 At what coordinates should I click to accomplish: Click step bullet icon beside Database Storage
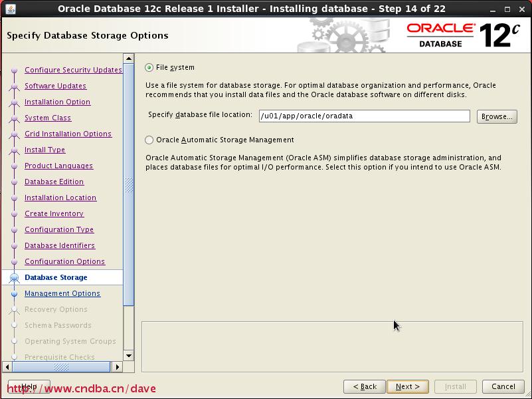click(14, 278)
